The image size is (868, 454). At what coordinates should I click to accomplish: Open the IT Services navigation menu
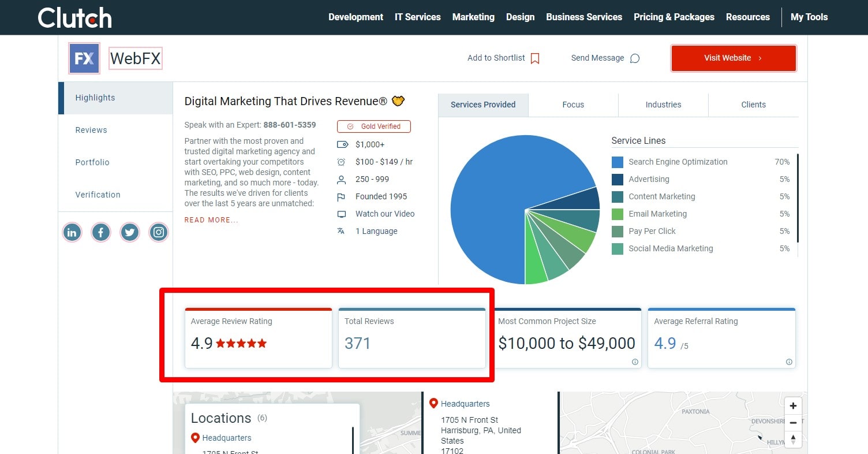click(x=417, y=17)
